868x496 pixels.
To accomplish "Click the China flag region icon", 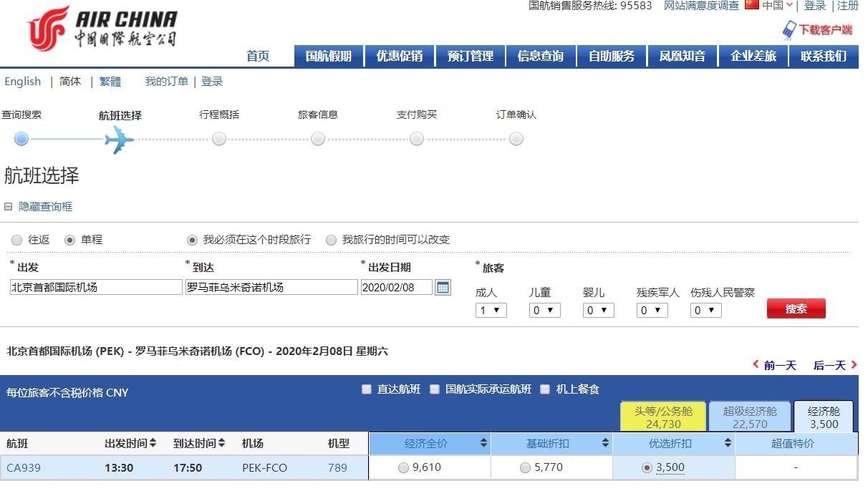I will coord(751,5).
